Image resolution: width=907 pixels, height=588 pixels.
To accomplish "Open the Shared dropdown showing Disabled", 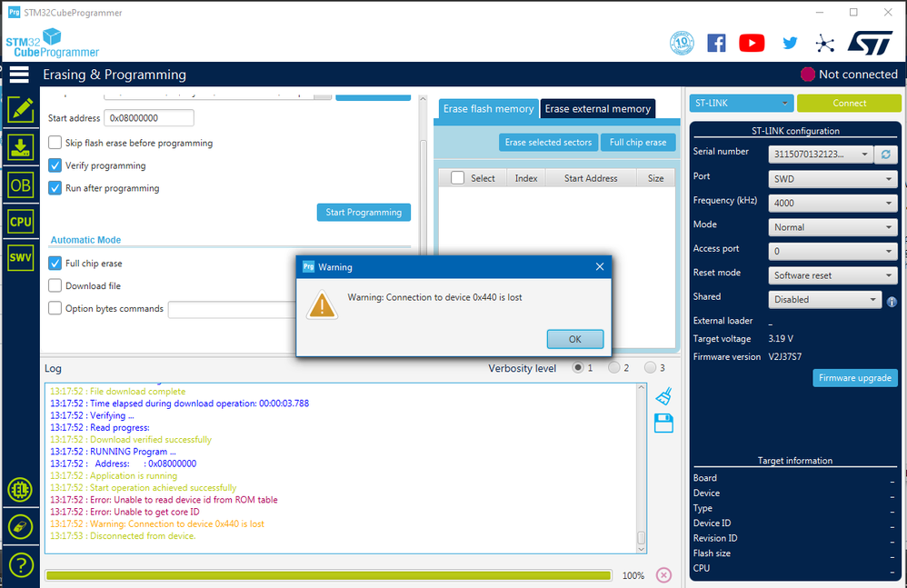I will pos(824,300).
